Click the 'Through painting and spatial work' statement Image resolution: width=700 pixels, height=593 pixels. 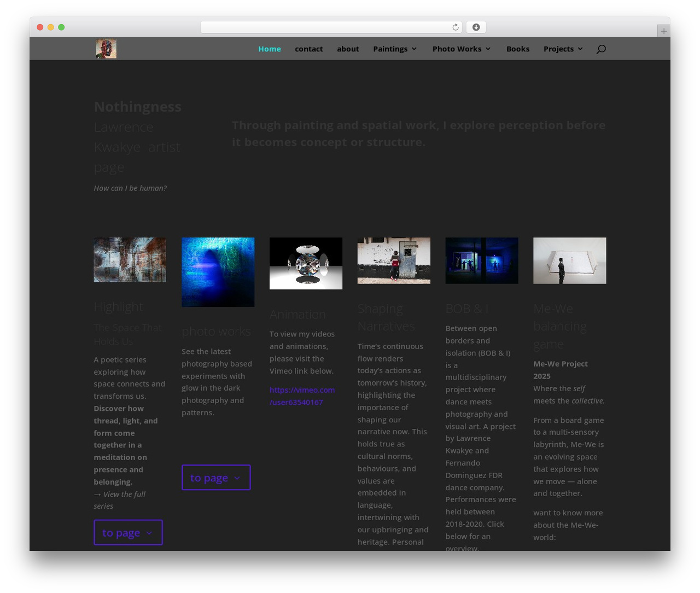coord(418,133)
